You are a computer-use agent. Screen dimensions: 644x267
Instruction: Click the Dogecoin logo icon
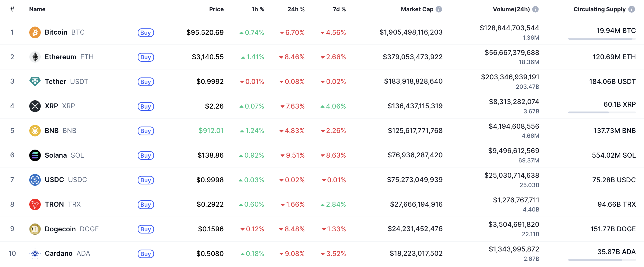click(35, 229)
